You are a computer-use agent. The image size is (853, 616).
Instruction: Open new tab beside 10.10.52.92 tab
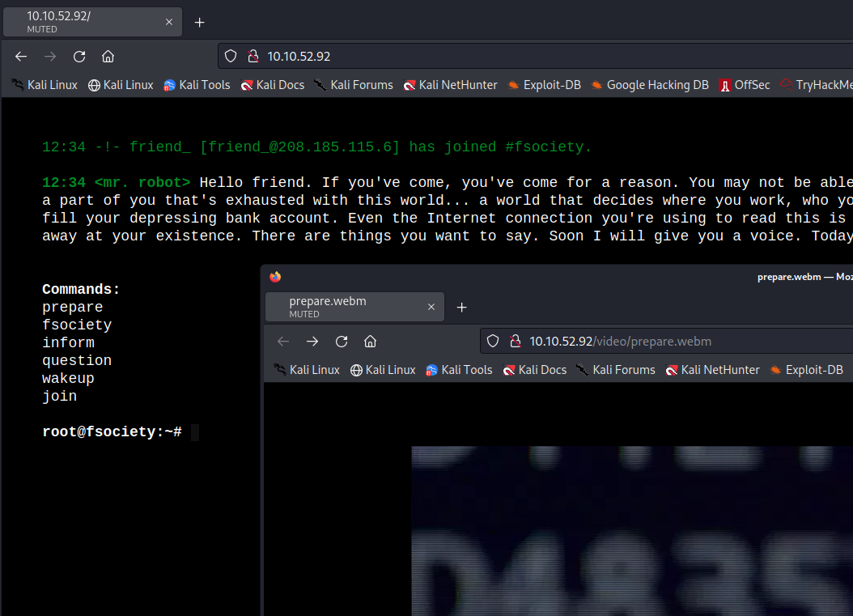point(200,22)
